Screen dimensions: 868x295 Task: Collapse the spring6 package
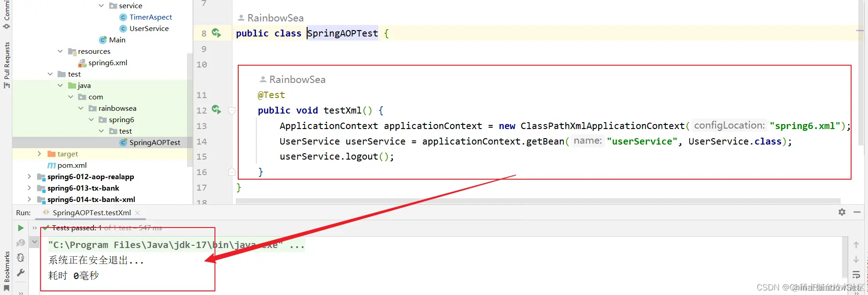[91, 119]
